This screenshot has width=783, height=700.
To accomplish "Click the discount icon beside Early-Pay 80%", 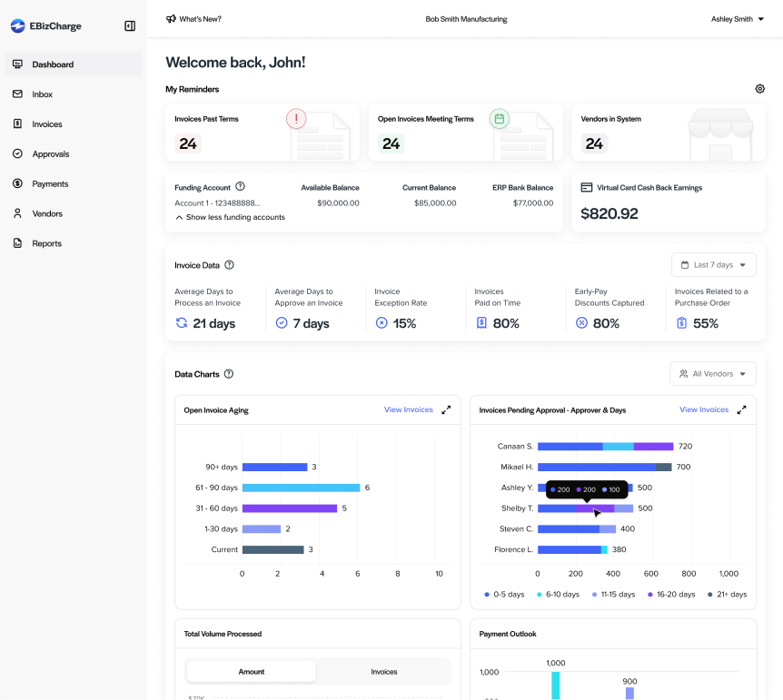I will coord(581,323).
